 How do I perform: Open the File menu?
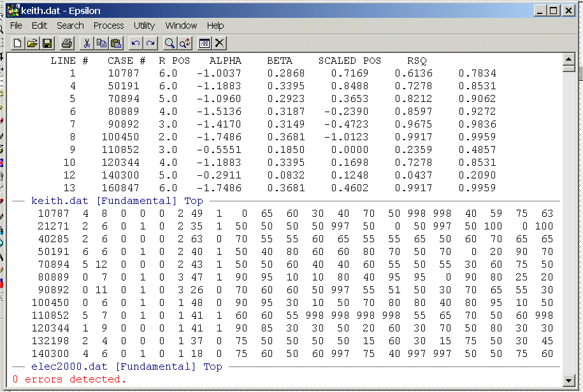(16, 25)
